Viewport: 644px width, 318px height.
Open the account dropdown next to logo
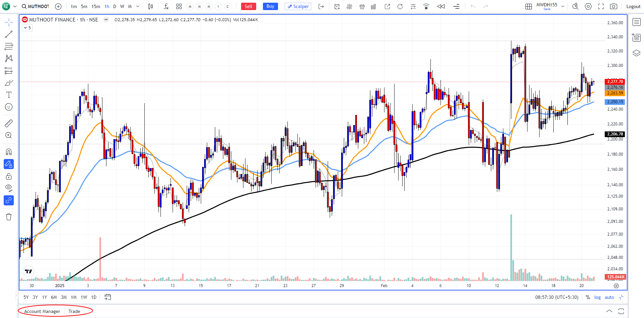(15, 6)
